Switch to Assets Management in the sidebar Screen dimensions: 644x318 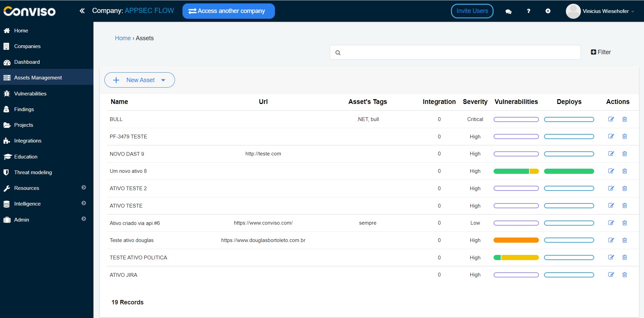click(38, 77)
